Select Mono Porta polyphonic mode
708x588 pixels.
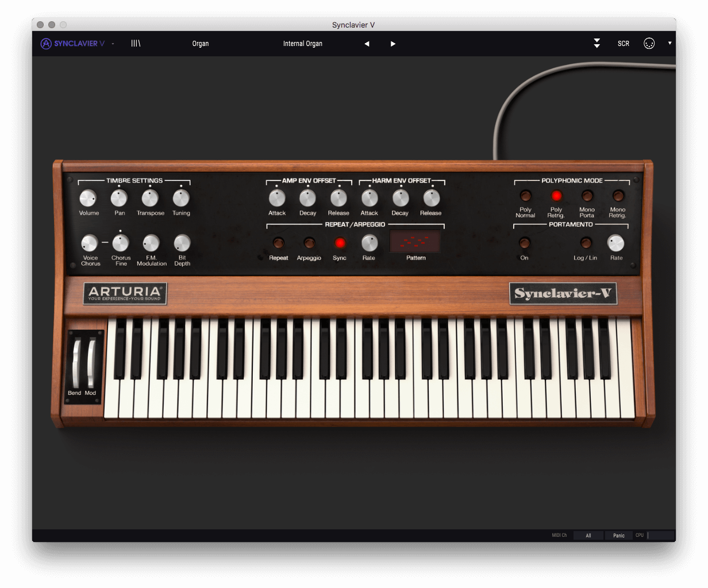587,196
